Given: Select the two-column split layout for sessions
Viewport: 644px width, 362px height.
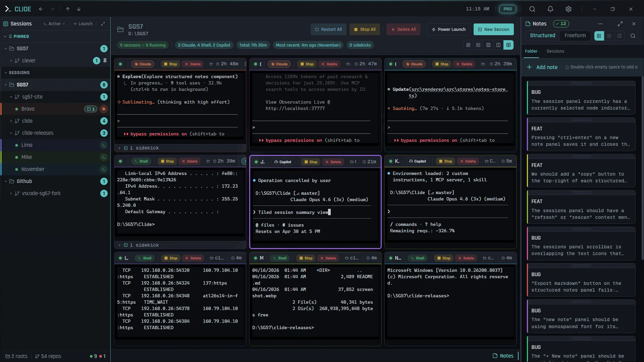Looking at the screenshot, I should [498, 45].
